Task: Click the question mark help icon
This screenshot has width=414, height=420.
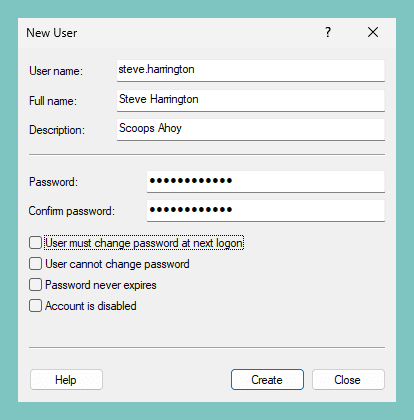Action: pos(328,32)
